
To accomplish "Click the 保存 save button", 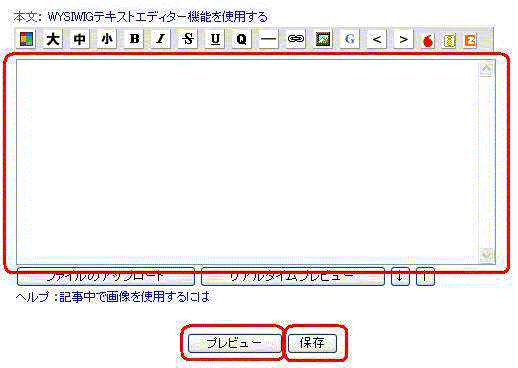I will click(x=312, y=343).
